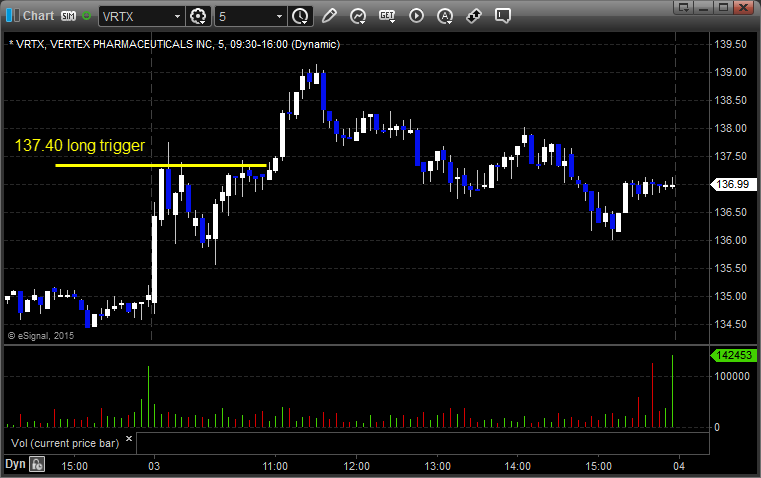Click the VRTX chart title text
Screen dimensions: 761x478
tap(175, 44)
